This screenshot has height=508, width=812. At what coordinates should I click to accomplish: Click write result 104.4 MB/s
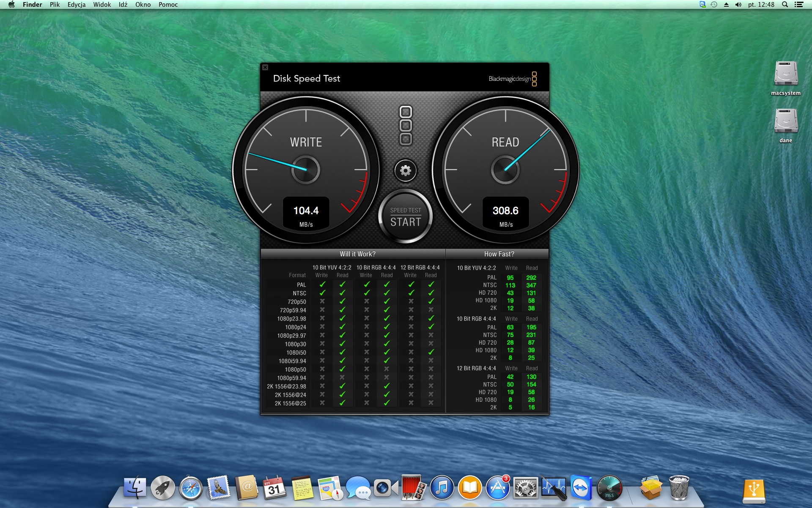(306, 214)
